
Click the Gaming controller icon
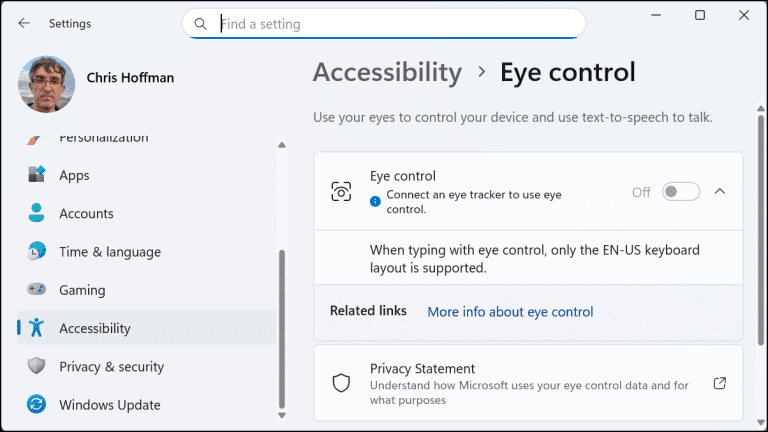point(37,290)
